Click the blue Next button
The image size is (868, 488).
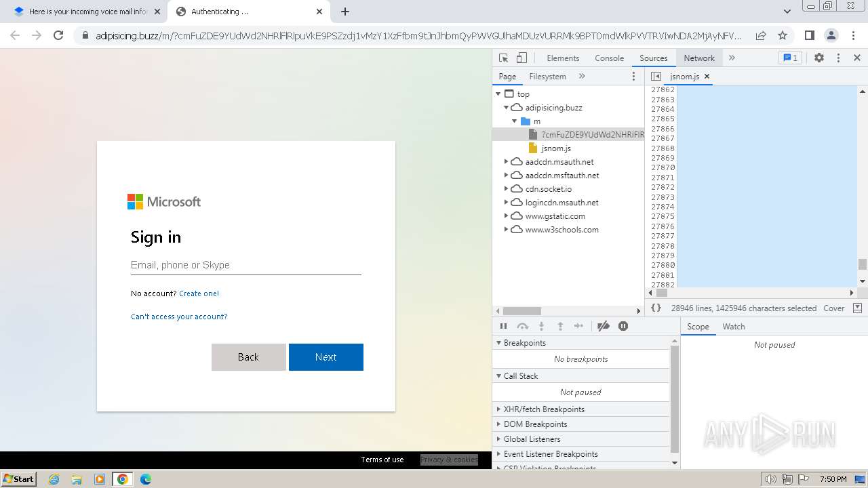[325, 357]
